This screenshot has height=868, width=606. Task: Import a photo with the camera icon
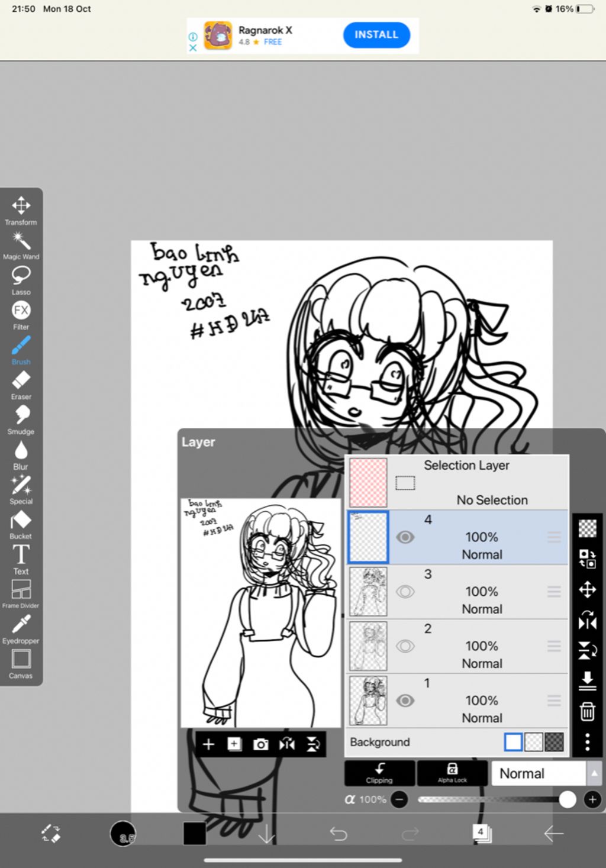coord(260,744)
